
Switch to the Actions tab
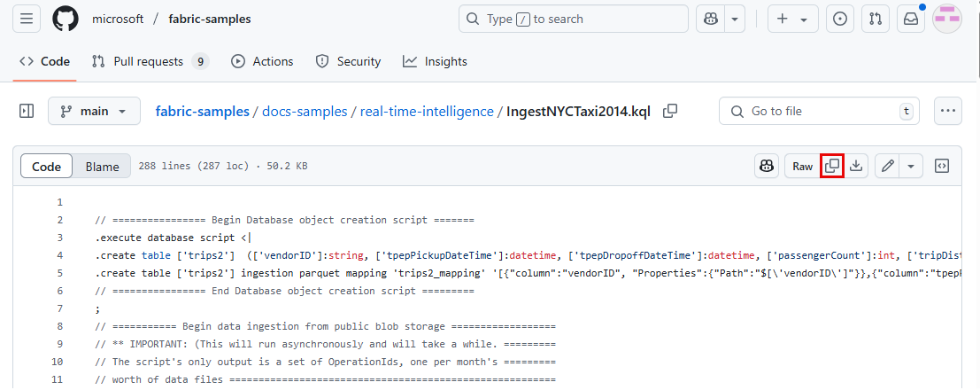[262, 61]
